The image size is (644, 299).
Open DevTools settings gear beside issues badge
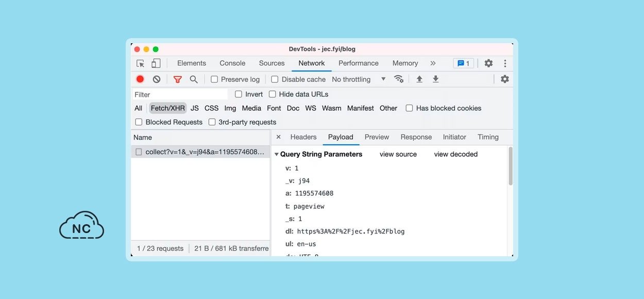[488, 63]
